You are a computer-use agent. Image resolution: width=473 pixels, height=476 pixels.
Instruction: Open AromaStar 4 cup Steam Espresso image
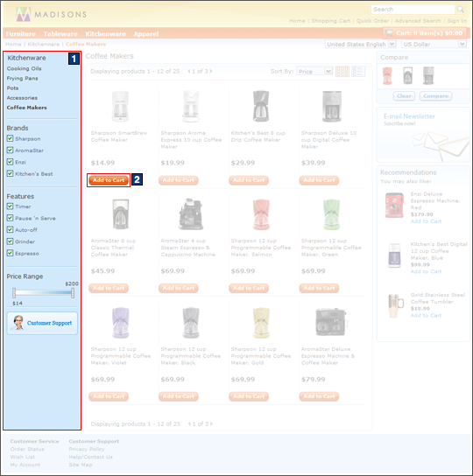pos(191,214)
